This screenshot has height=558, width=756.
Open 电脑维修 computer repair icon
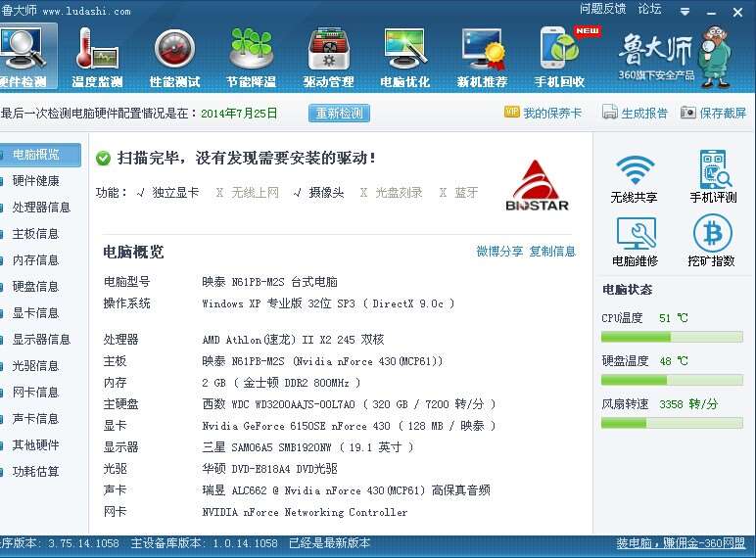pyautogui.click(x=635, y=241)
